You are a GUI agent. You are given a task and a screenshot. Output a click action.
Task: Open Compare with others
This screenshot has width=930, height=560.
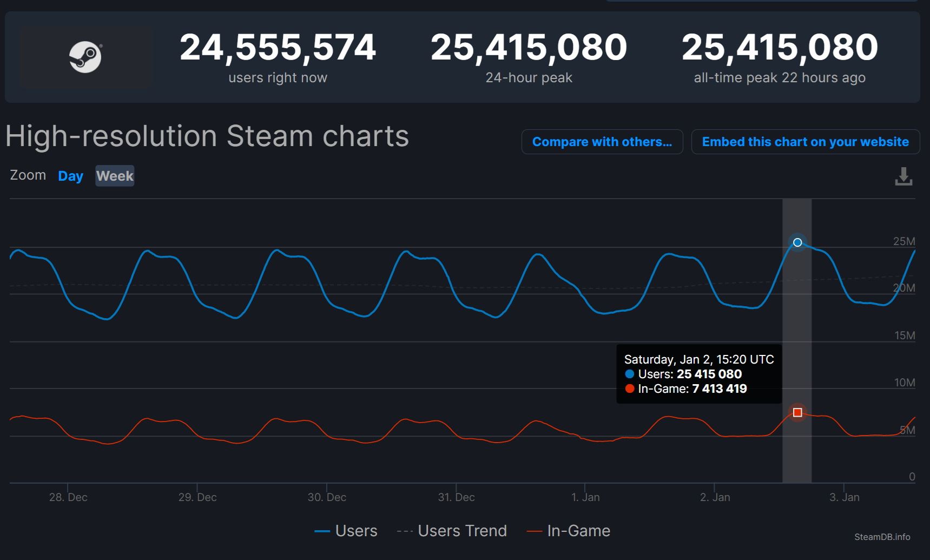[602, 142]
